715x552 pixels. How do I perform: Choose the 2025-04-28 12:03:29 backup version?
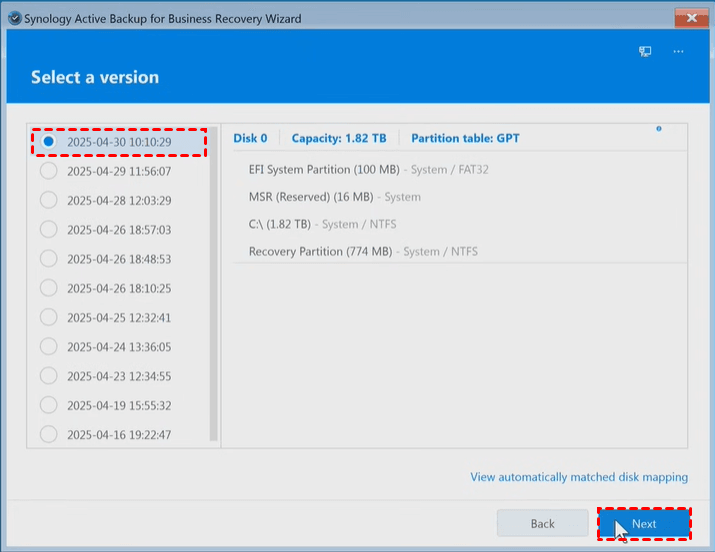(49, 200)
